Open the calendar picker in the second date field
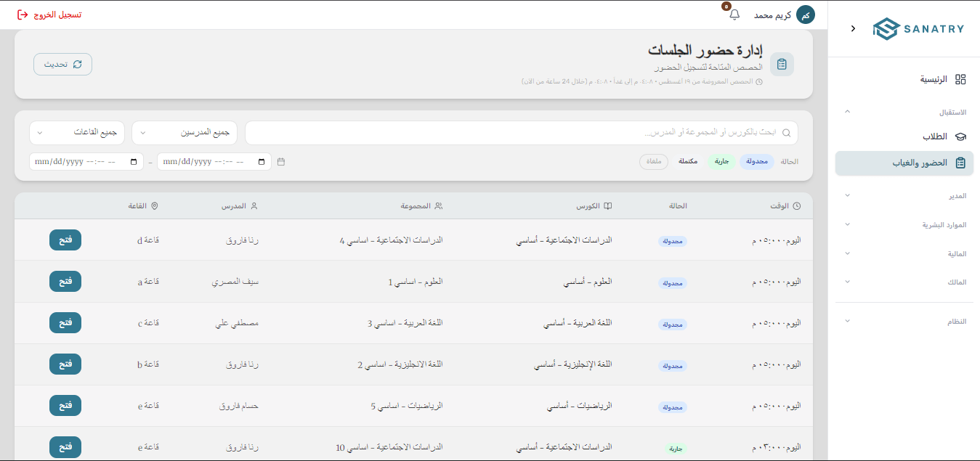This screenshot has width=980, height=461. 135,162
